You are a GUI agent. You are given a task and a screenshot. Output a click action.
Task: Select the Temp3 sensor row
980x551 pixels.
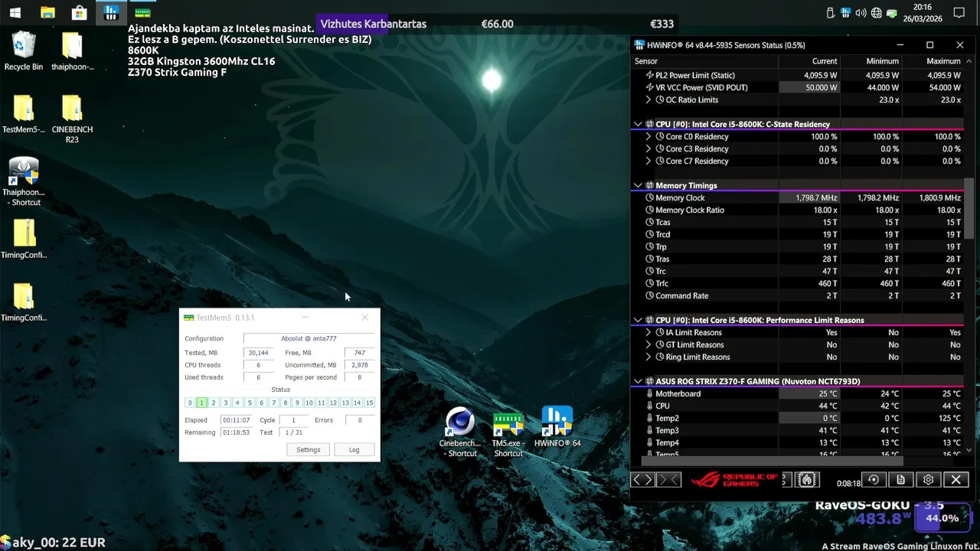tap(796, 430)
